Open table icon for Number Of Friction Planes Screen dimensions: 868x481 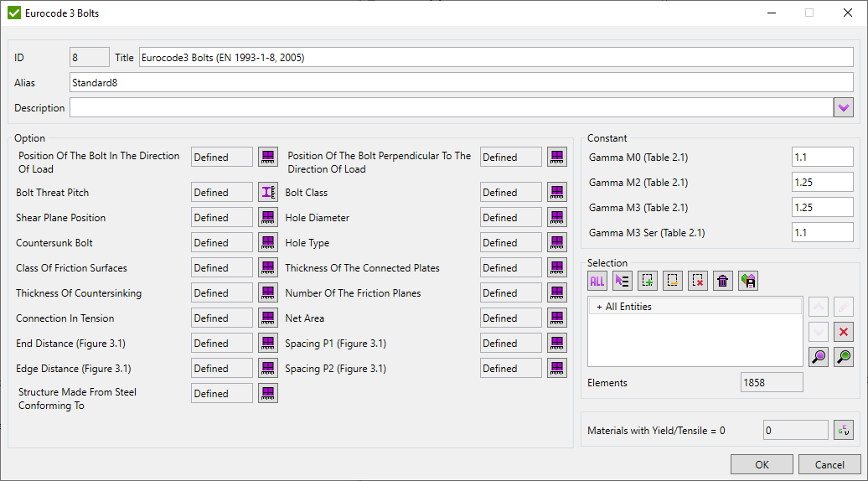coord(557,292)
